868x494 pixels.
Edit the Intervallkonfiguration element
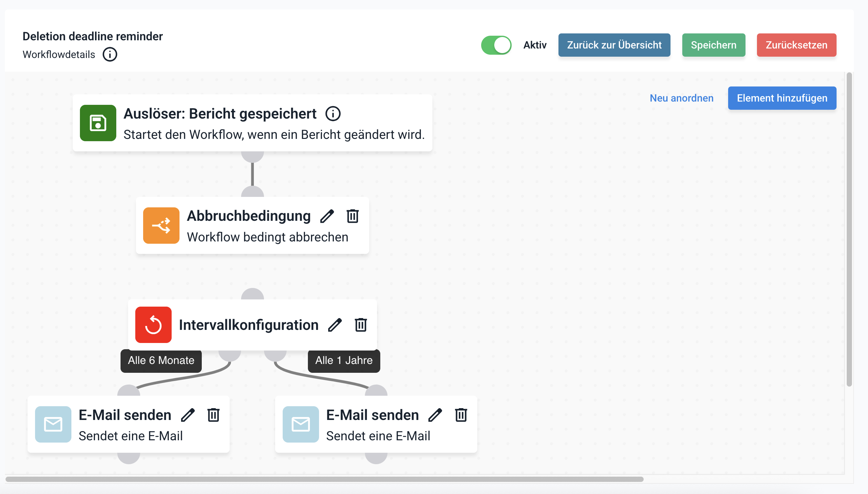pos(335,325)
